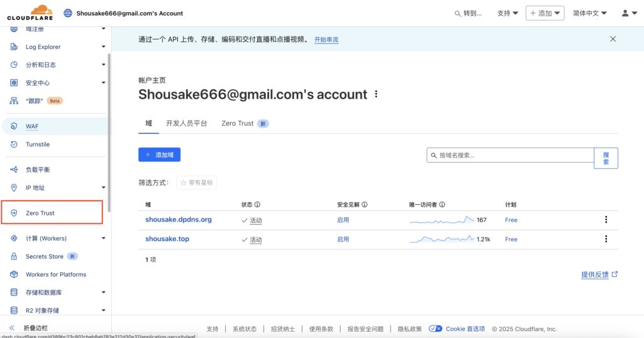Click the Zero Trust sidebar icon

[x=14, y=213]
